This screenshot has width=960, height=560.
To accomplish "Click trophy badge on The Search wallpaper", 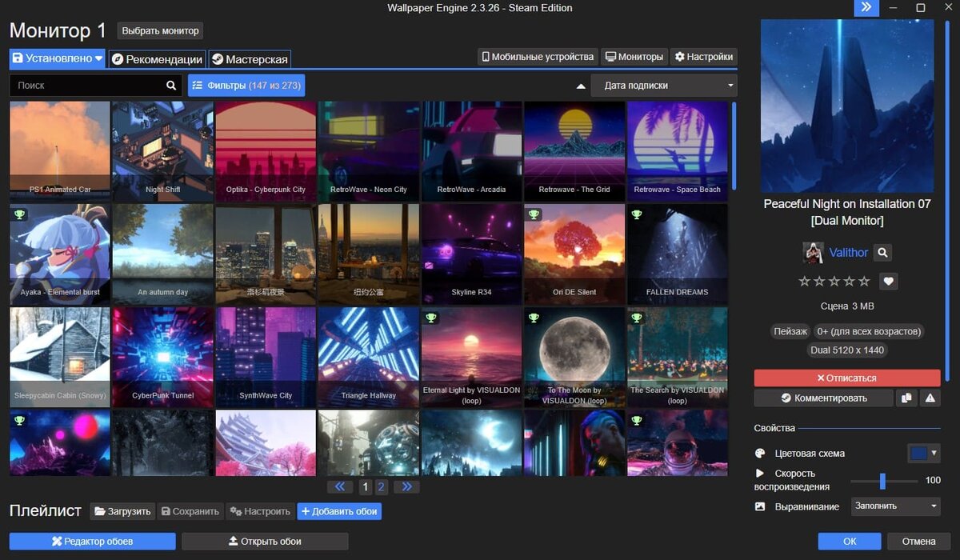I will (x=637, y=318).
